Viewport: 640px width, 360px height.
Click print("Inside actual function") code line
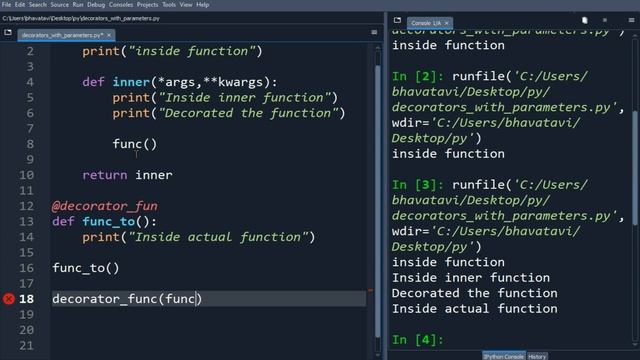tap(199, 237)
